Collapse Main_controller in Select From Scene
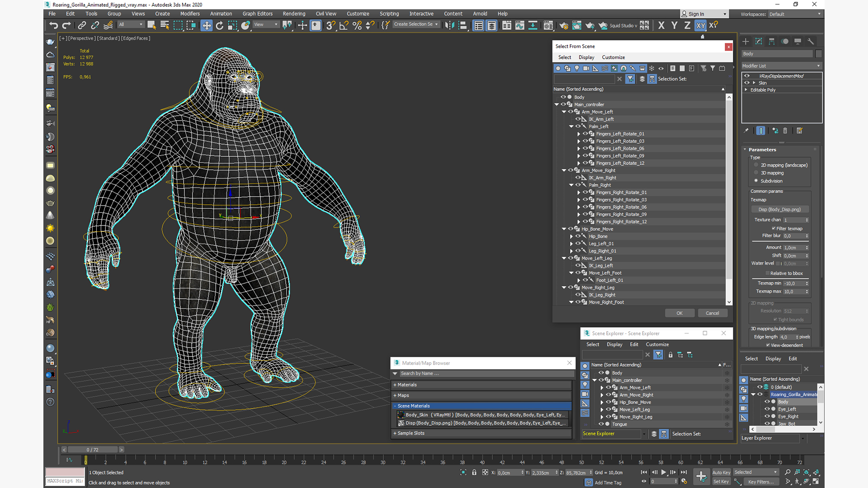This screenshot has width=868, height=488. (557, 104)
